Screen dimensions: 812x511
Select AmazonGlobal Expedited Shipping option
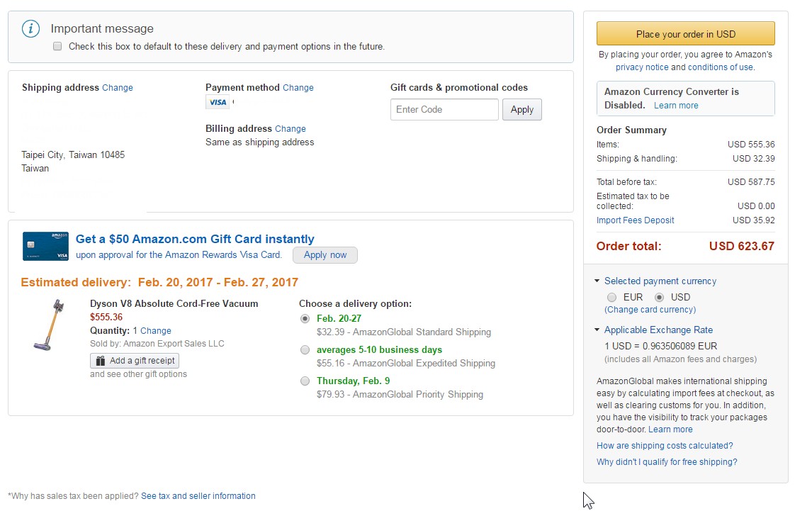click(305, 350)
